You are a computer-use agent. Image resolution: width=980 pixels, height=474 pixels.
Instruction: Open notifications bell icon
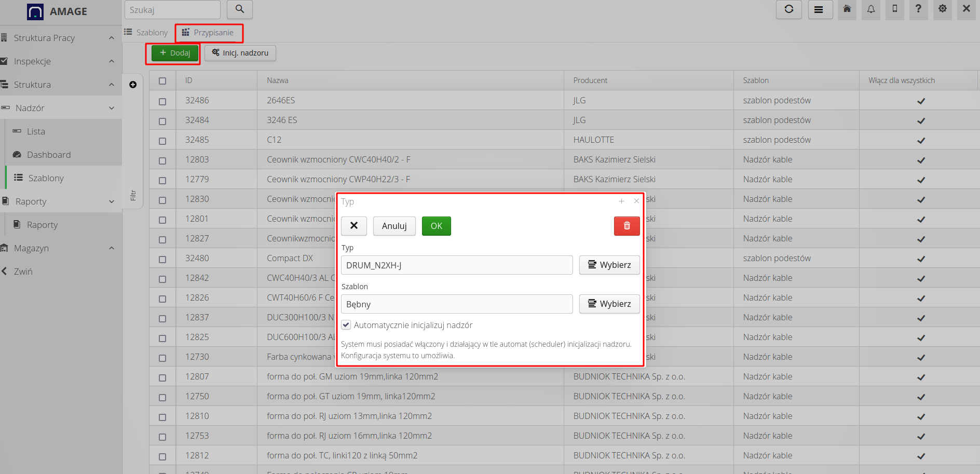coord(871,9)
